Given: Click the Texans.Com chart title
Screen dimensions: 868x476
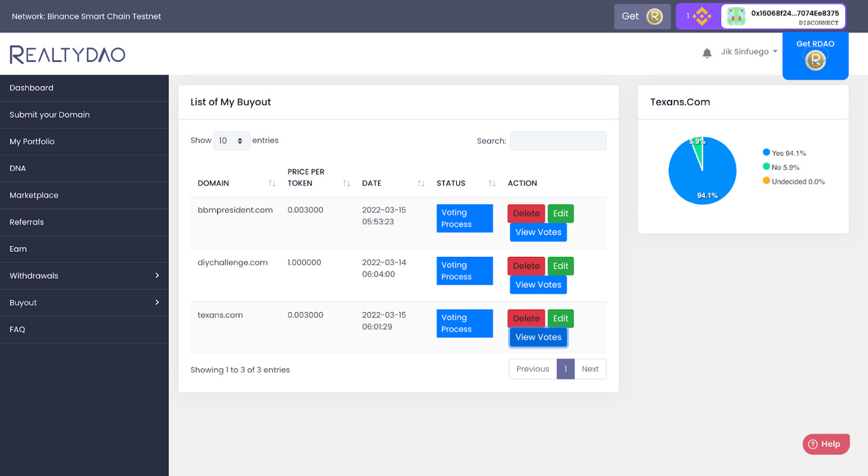Looking at the screenshot, I should pyautogui.click(x=680, y=102).
